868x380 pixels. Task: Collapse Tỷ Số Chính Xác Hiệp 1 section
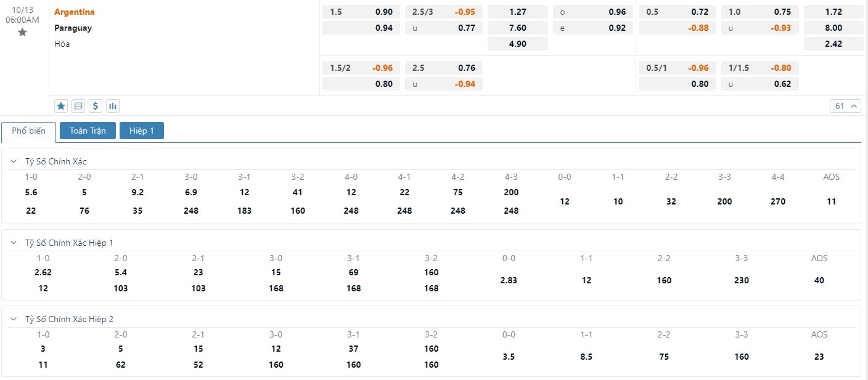tap(14, 243)
